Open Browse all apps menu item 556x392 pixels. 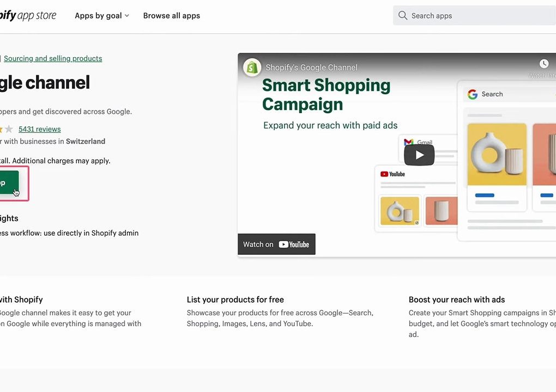[x=172, y=16]
